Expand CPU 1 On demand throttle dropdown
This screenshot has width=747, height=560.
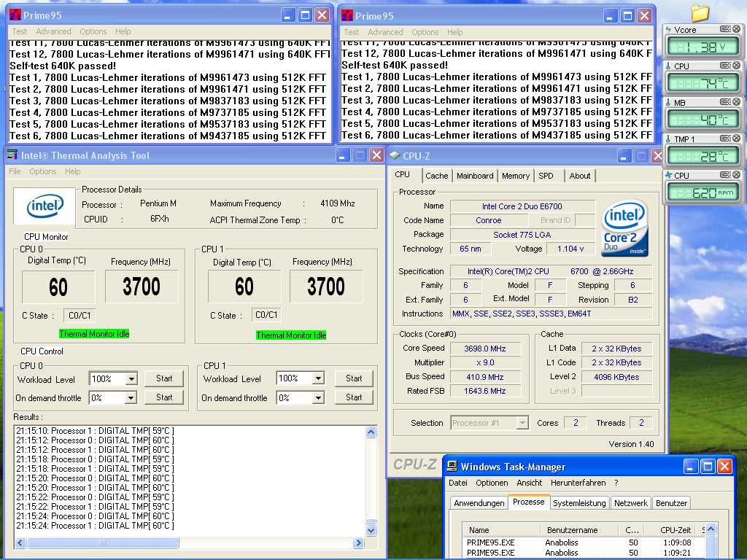point(318,397)
